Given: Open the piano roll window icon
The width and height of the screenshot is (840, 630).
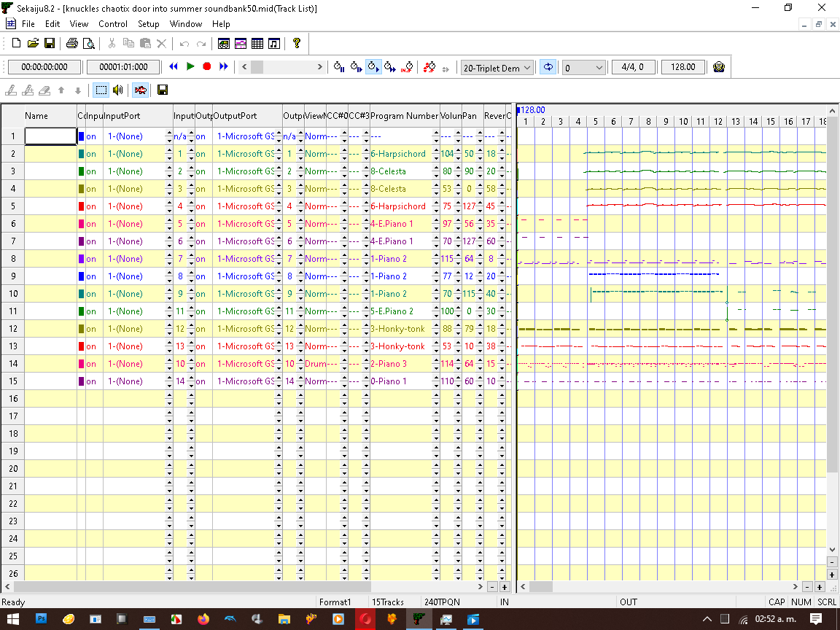Looking at the screenshot, I should pyautogui.click(x=241, y=44).
